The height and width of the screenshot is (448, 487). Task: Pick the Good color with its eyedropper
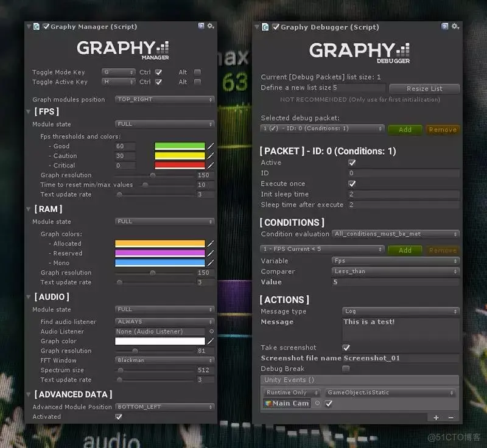[x=211, y=146]
